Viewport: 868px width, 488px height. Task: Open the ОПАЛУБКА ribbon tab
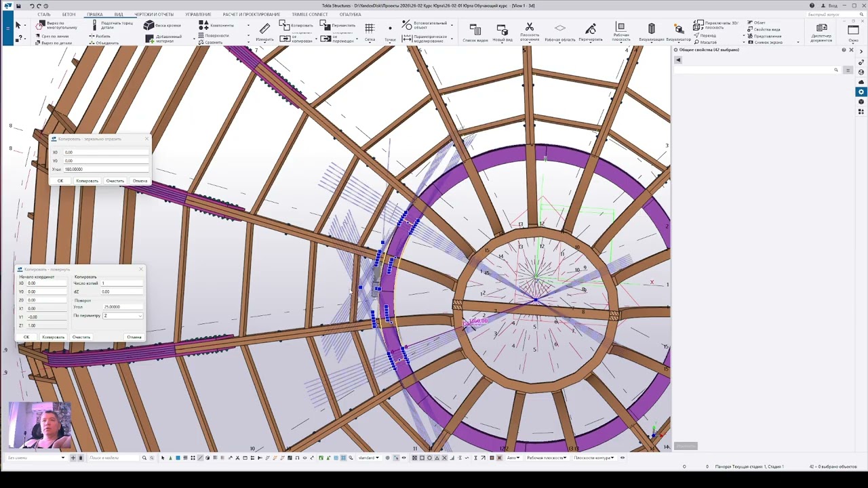click(350, 14)
